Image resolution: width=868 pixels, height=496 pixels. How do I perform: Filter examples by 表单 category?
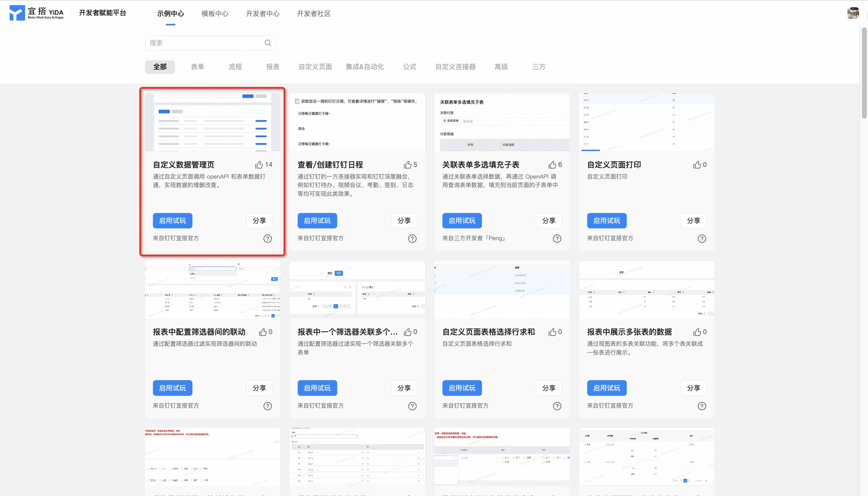[198, 67]
